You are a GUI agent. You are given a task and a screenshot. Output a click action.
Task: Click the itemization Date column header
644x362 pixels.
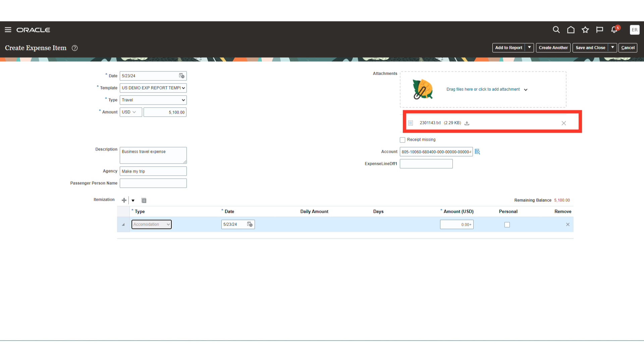coord(229,212)
